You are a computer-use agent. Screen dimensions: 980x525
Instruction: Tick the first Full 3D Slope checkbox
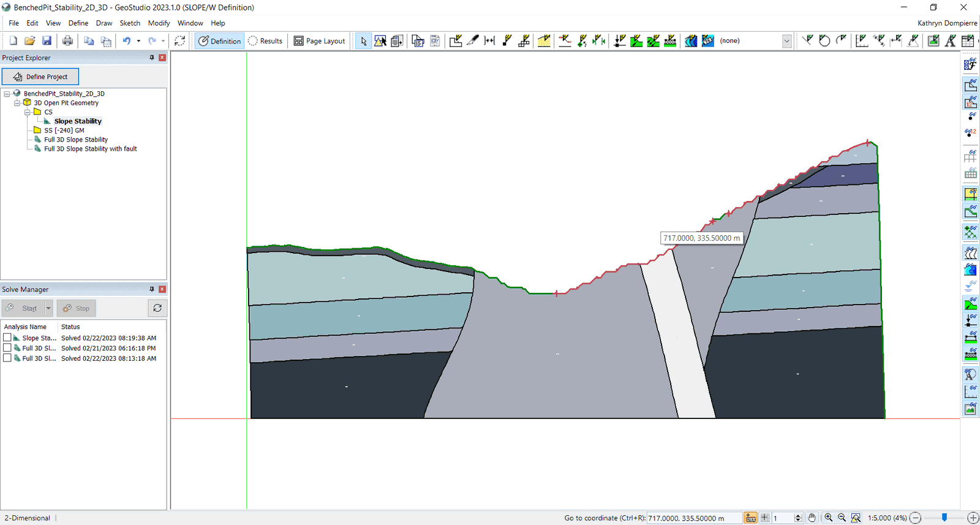tap(7, 348)
